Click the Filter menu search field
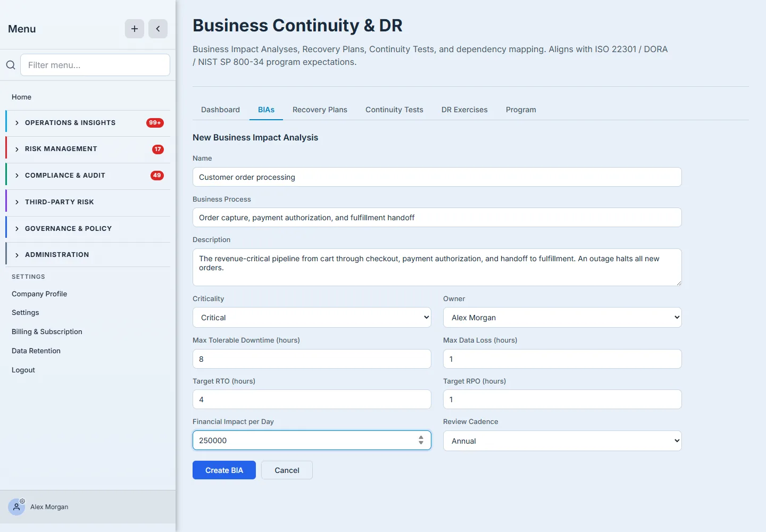The width and height of the screenshot is (766, 532). (95, 65)
